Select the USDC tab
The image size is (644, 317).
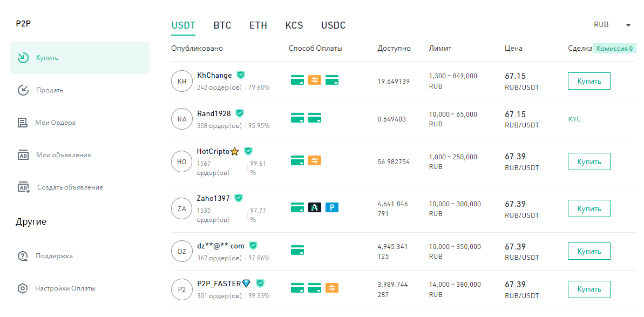click(333, 25)
